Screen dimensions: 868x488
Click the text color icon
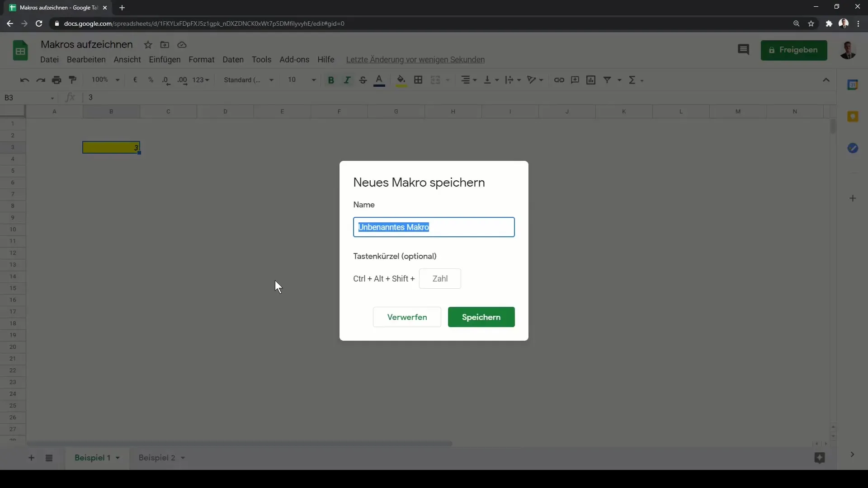[379, 80]
